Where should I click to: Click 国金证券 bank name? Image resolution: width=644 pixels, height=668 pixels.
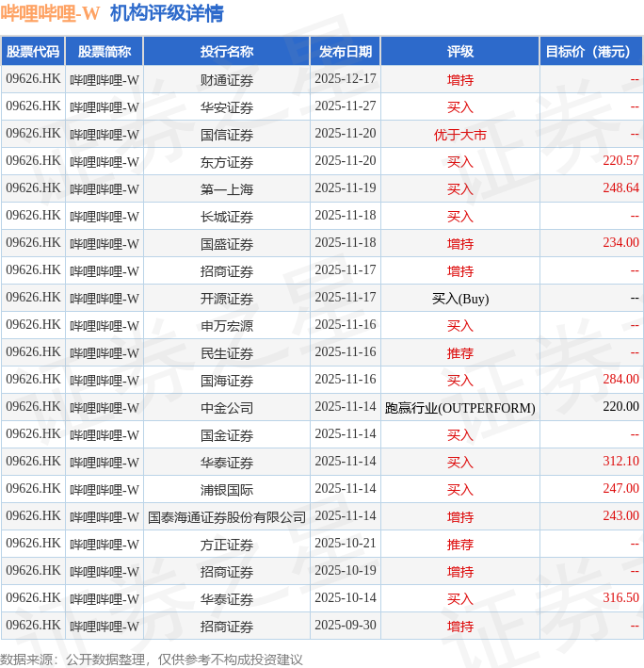[x=227, y=435]
